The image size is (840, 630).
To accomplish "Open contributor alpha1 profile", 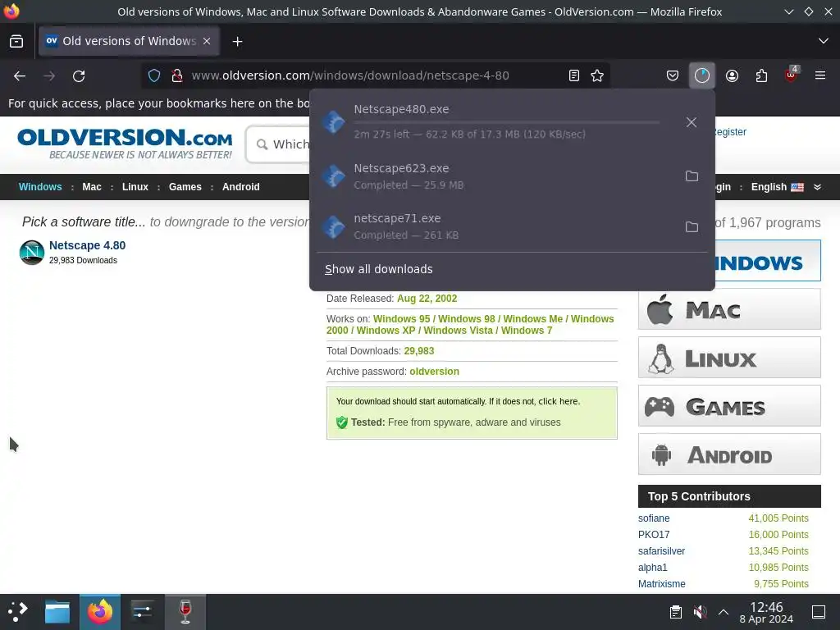I will (x=652, y=568).
